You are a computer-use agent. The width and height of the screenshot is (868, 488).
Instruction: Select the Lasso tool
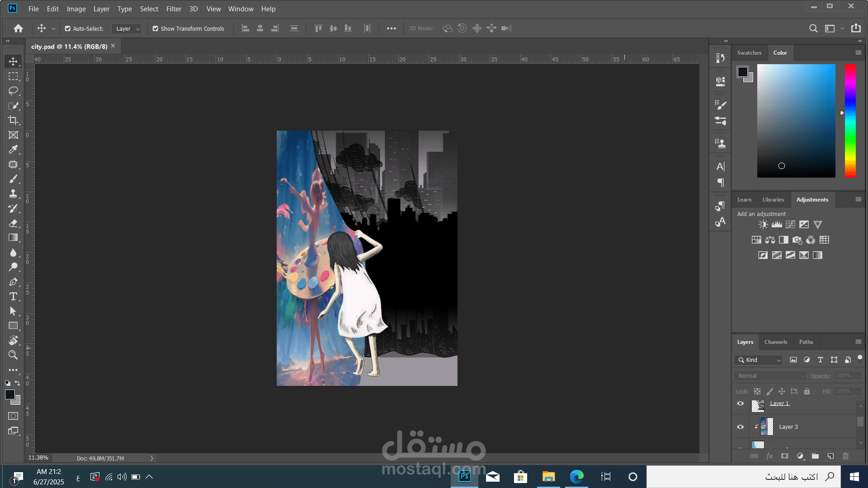click(13, 91)
